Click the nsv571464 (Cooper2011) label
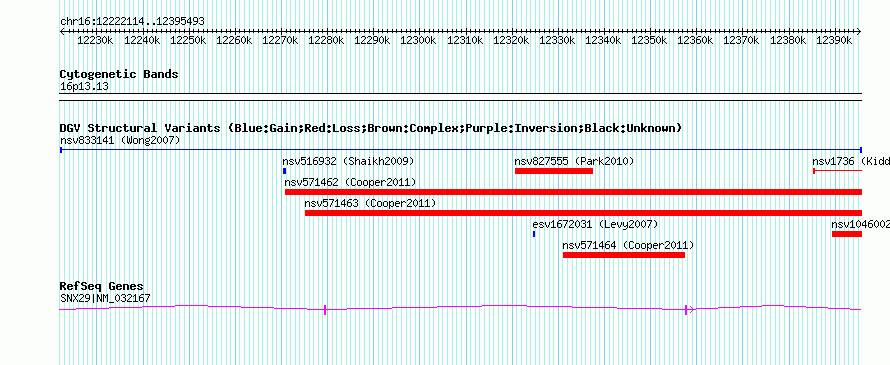This screenshot has height=365, width=890. tap(628, 245)
